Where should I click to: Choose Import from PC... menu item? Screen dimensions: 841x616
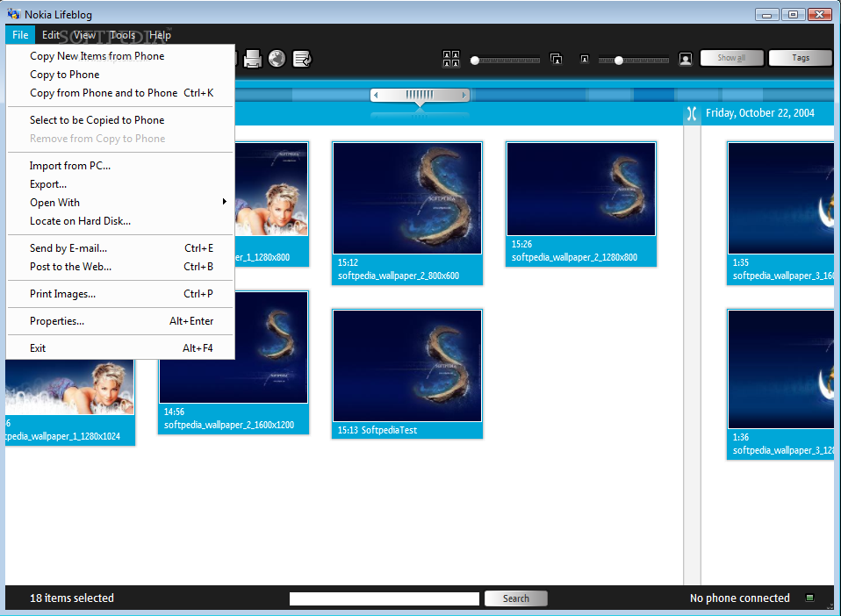pos(69,166)
